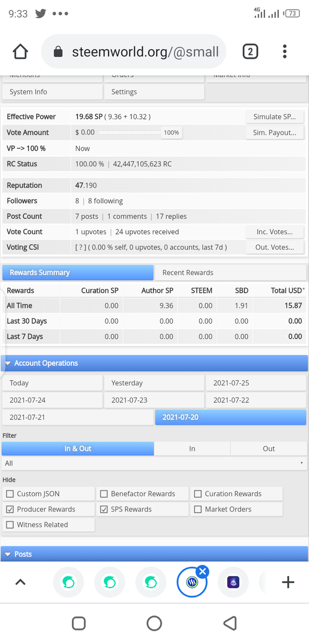Viewport: 309px width, 644px height.
Task: Switch to the Rewards Summary tab
Action: 78,272
